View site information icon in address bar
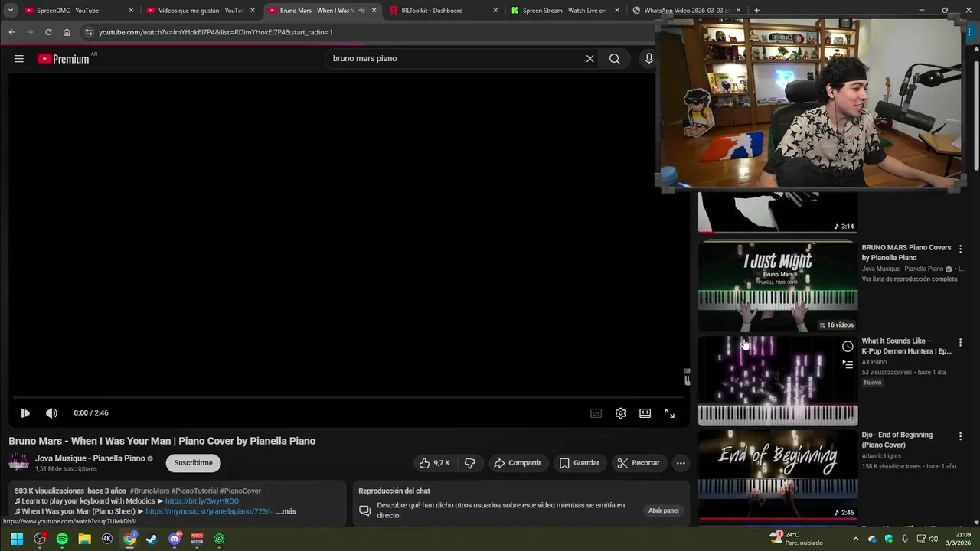The width and height of the screenshot is (980, 551). point(89,32)
